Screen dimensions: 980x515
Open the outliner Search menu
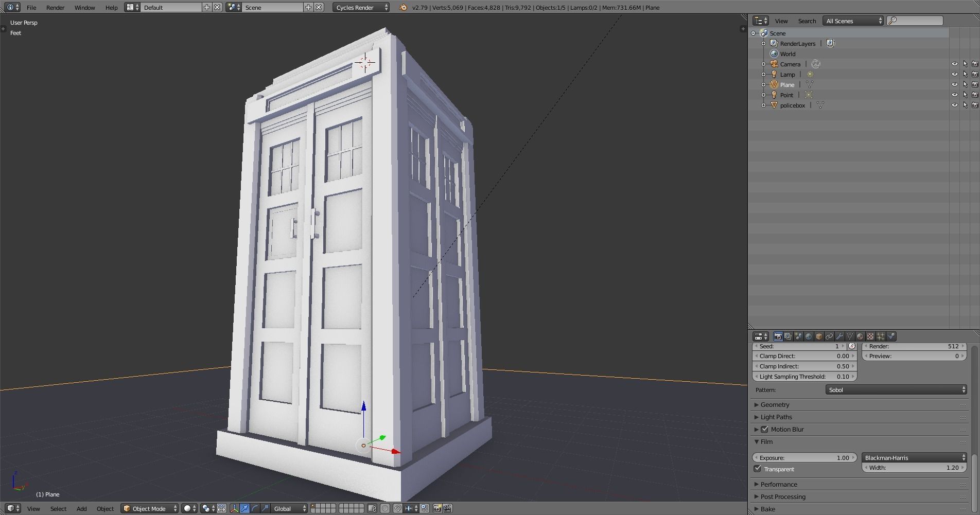click(x=807, y=21)
